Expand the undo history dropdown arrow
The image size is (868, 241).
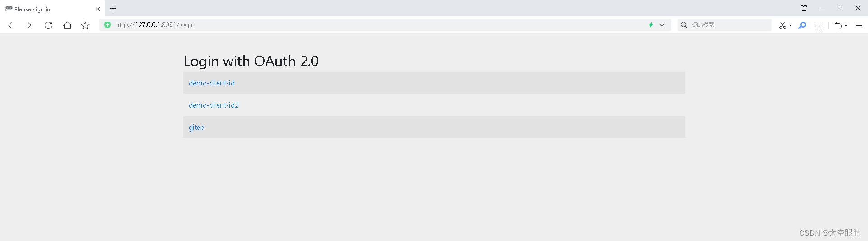846,25
